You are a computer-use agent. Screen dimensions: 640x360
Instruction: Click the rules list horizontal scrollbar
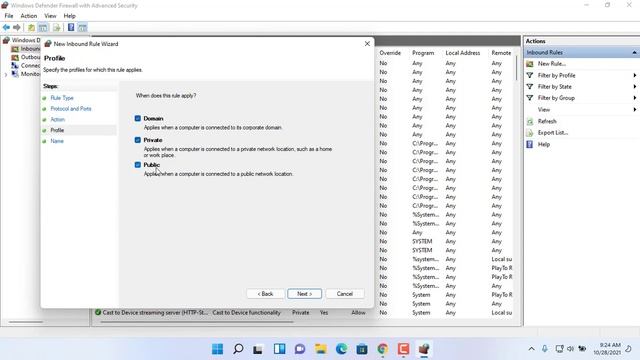(196, 322)
